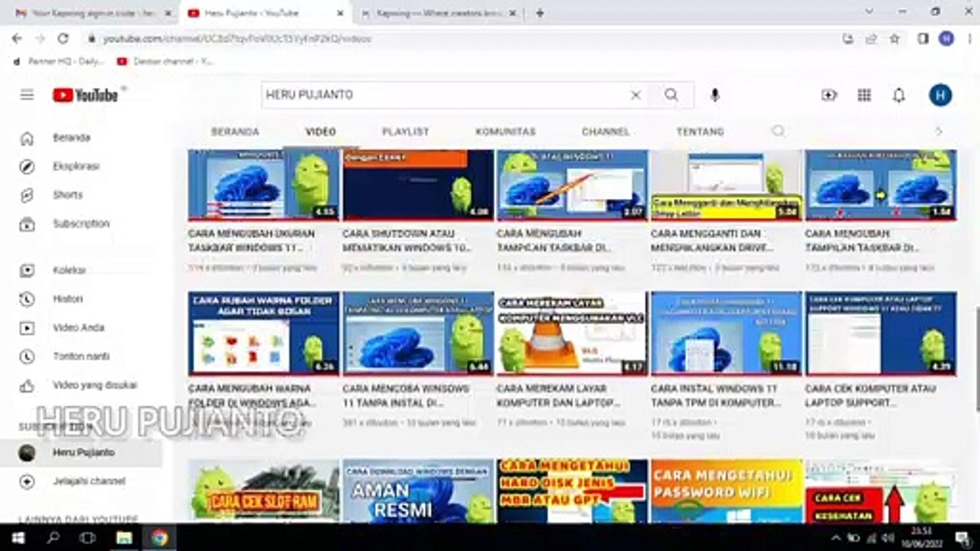980x551 pixels.
Task: Open the YouTube guide hamburger menu
Action: point(27,95)
